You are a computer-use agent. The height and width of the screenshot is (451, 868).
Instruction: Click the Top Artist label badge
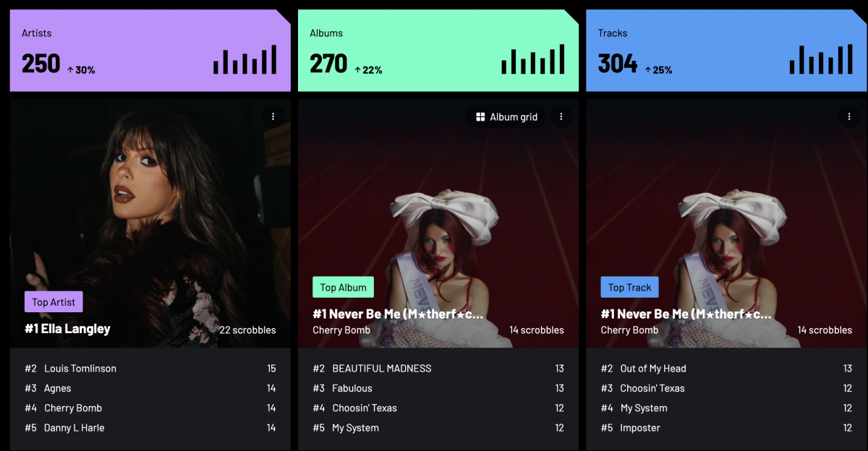pos(54,302)
